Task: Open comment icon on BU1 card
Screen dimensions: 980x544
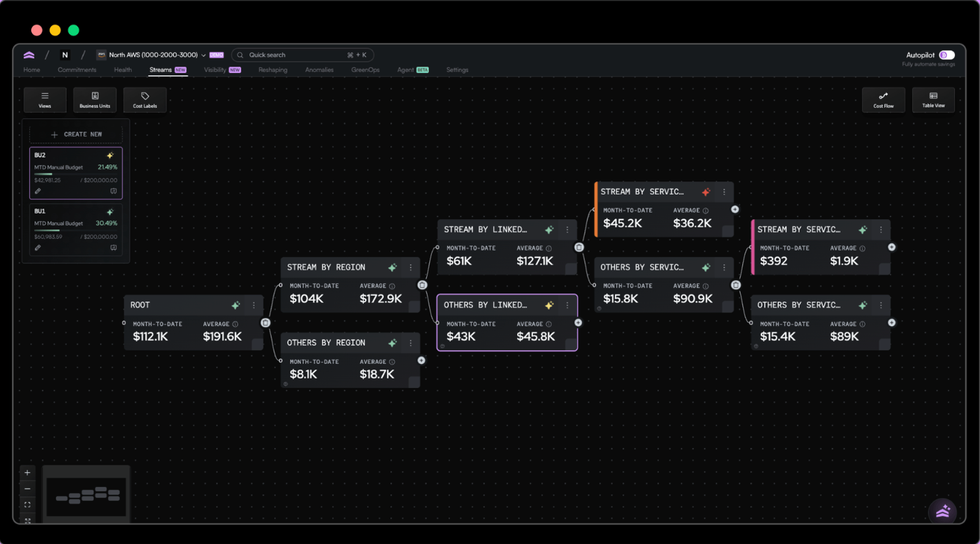Action: pyautogui.click(x=113, y=247)
